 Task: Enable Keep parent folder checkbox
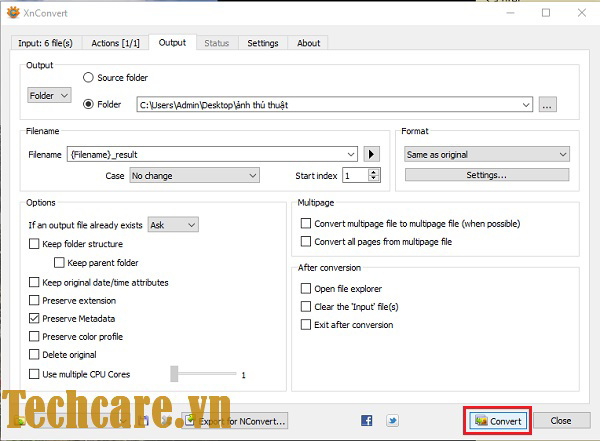click(59, 263)
